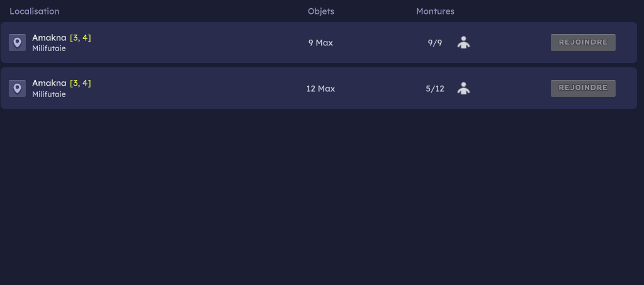
Task: Click the person icon next to 5/12
Action: coord(464,88)
